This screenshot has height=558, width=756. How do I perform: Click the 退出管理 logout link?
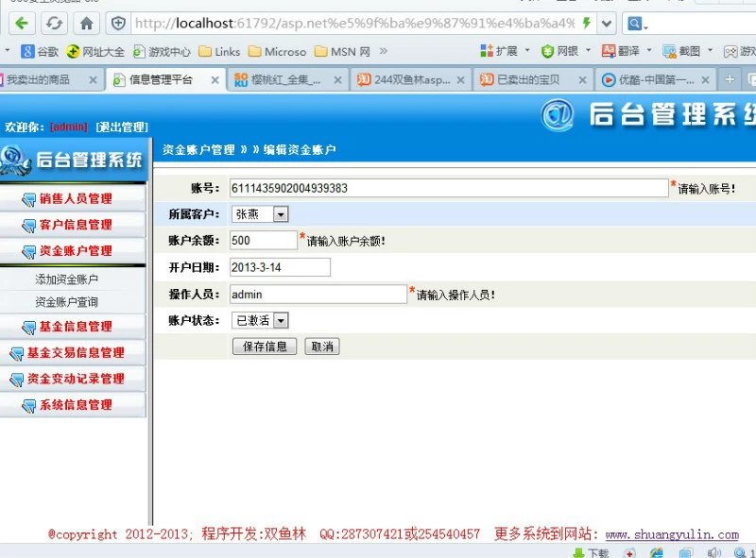click(x=122, y=127)
